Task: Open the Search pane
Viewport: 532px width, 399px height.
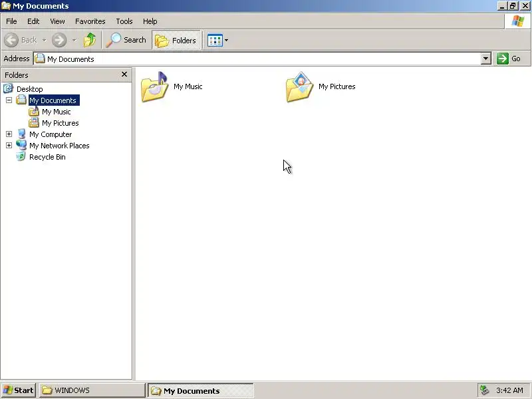Action: pos(126,40)
